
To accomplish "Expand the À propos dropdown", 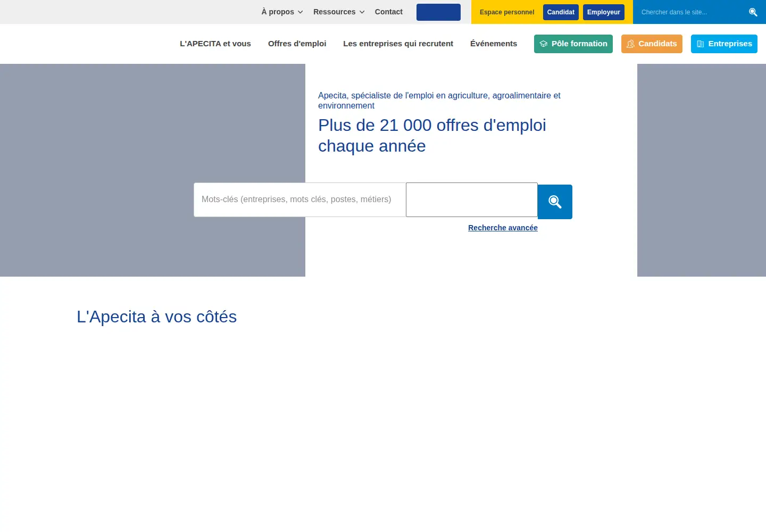I will (282, 12).
